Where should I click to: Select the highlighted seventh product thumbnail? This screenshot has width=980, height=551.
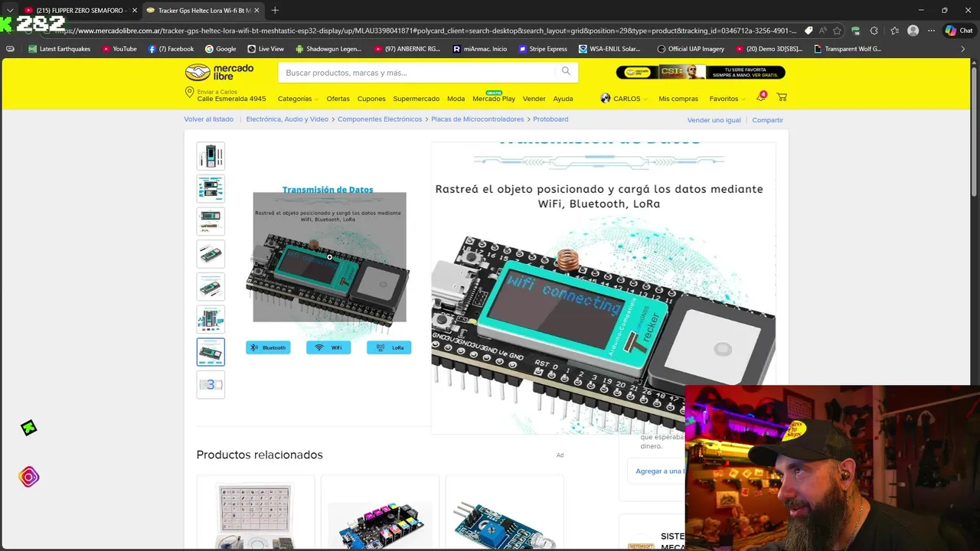(211, 352)
